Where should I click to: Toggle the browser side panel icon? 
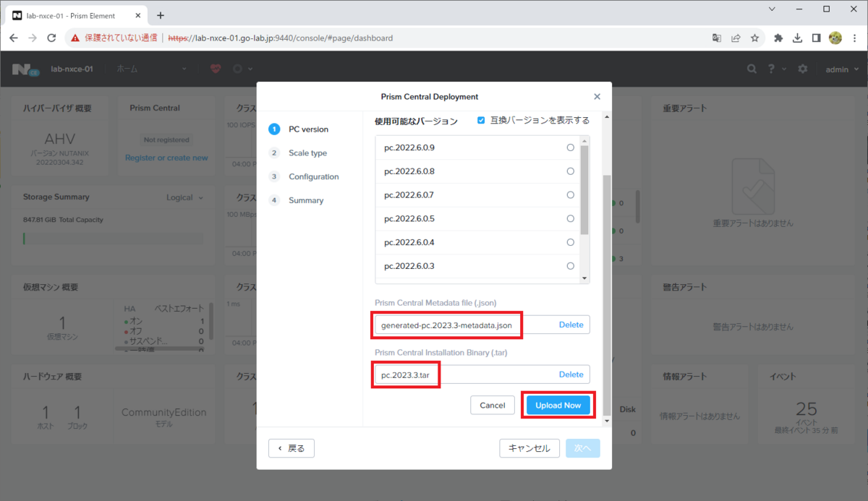(x=816, y=38)
